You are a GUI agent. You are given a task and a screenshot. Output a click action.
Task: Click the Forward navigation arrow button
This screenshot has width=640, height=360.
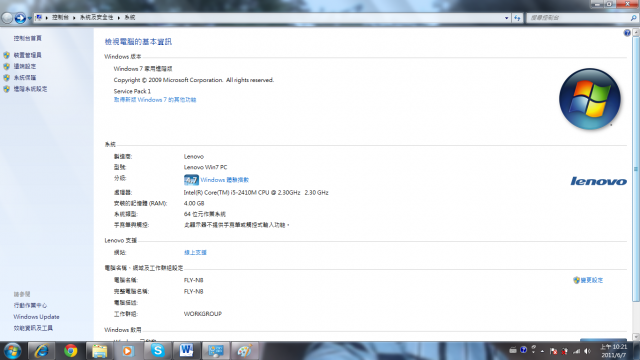coord(20,18)
